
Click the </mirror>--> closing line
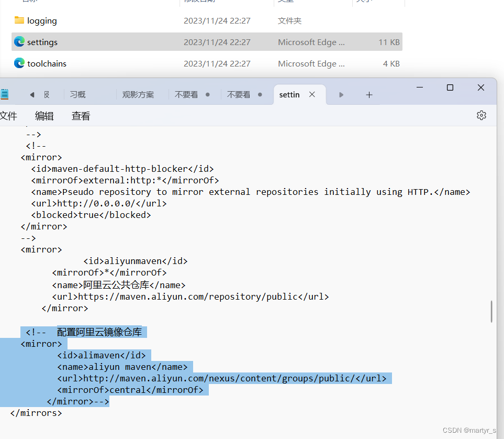coord(78,401)
